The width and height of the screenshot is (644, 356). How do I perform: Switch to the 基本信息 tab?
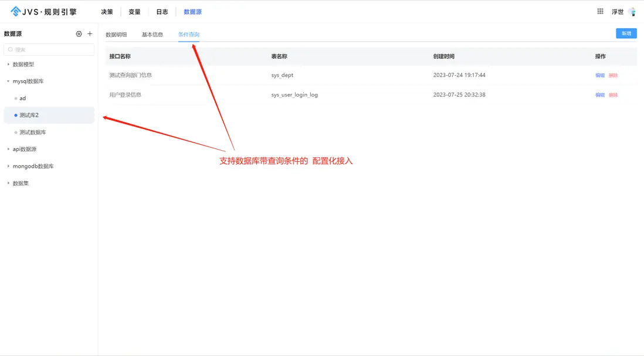(152, 35)
